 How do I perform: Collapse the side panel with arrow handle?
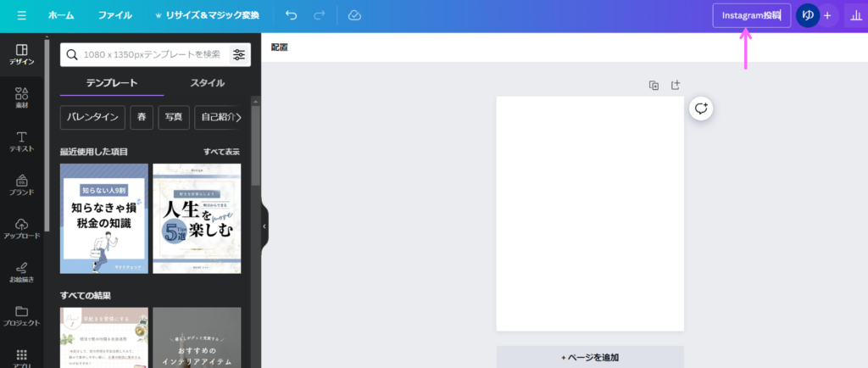click(264, 226)
